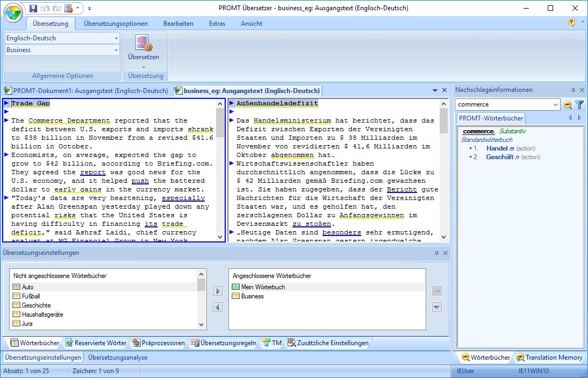
Task: Open the Übersetzungsoptionen ribbon tab
Action: pyautogui.click(x=116, y=24)
